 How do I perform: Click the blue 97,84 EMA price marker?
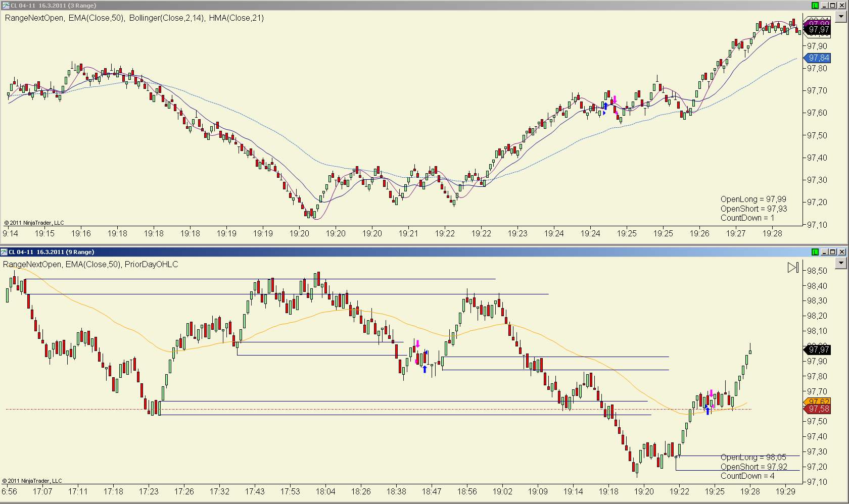(x=818, y=58)
